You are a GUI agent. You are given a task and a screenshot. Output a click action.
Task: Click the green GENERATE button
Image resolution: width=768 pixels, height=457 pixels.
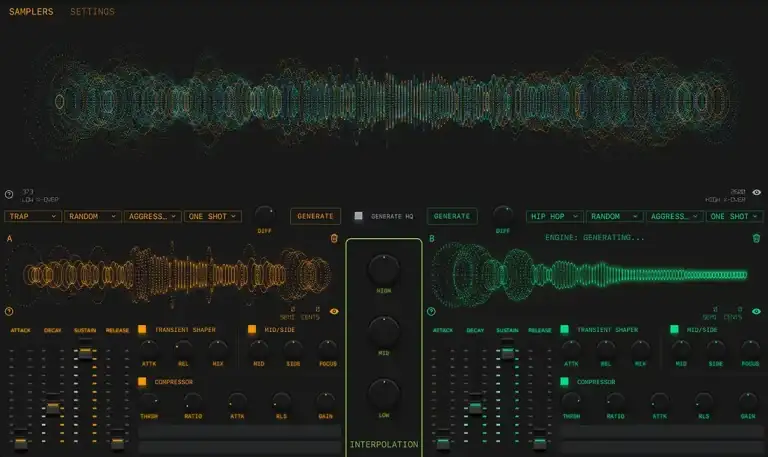tap(452, 216)
